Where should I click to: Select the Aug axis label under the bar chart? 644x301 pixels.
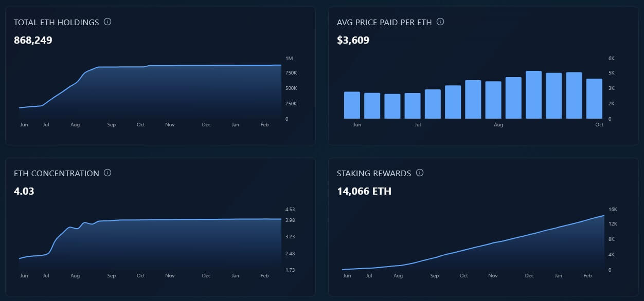pyautogui.click(x=497, y=124)
